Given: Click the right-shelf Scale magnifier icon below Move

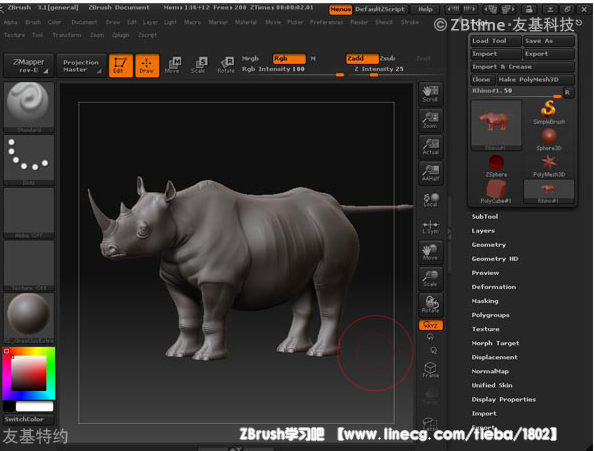Looking at the screenshot, I should point(430,278).
